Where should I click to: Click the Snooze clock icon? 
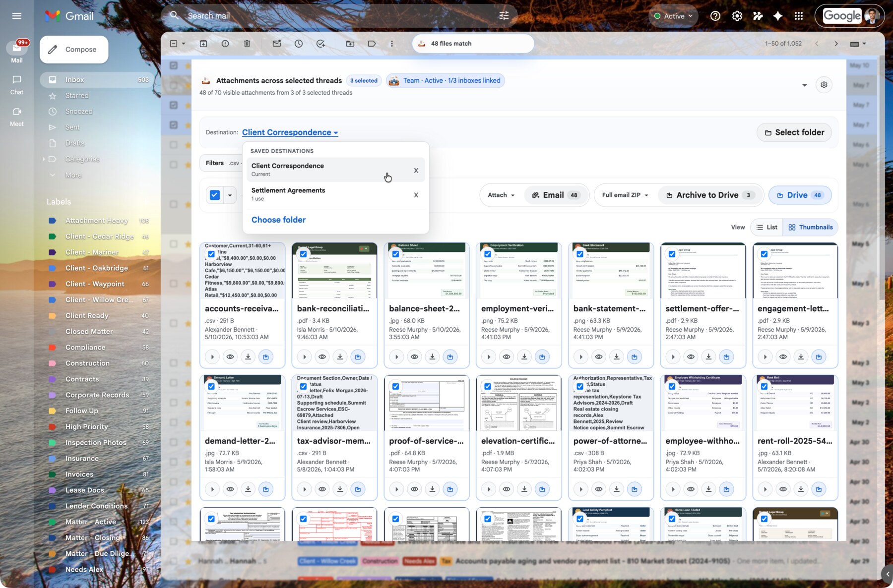(x=299, y=44)
